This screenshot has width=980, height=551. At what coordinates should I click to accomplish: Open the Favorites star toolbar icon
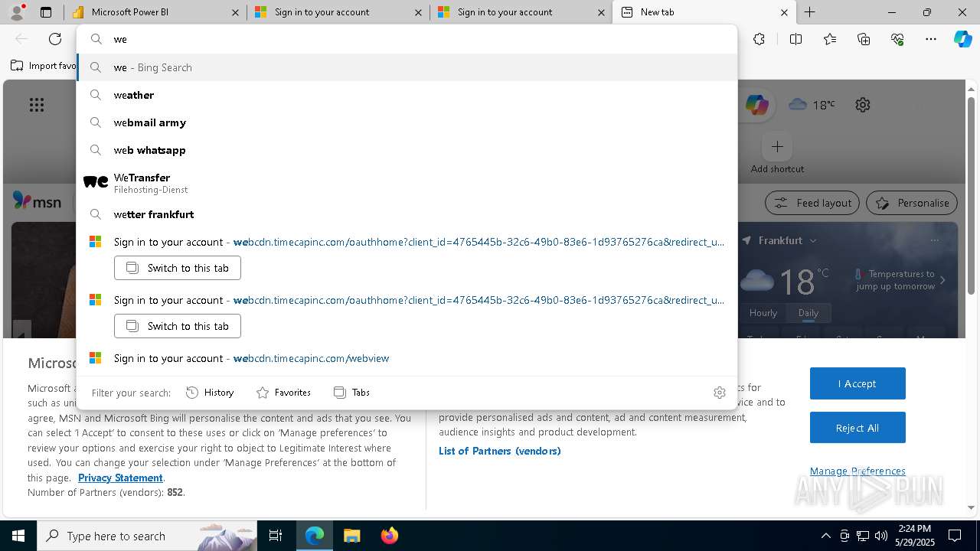(830, 39)
